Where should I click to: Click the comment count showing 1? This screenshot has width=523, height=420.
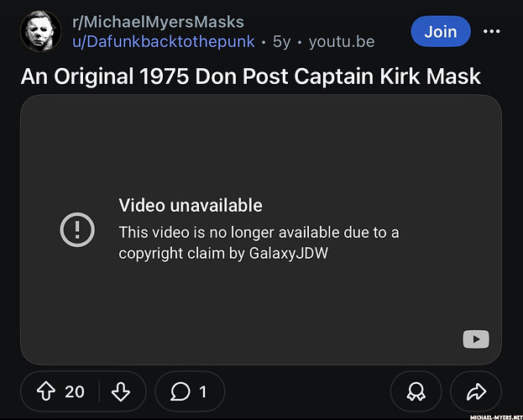203,391
